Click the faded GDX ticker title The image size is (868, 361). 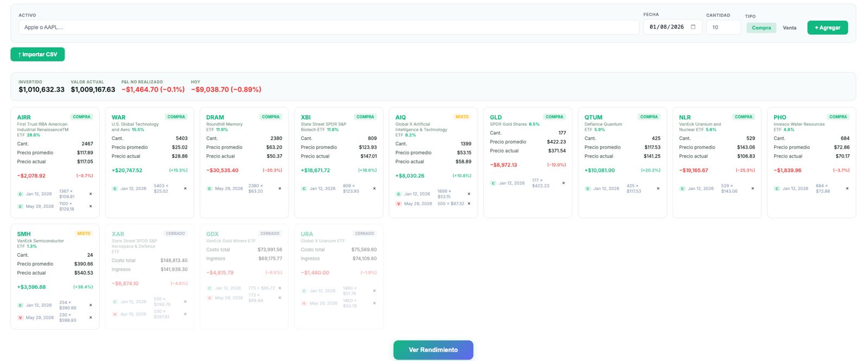(x=213, y=234)
